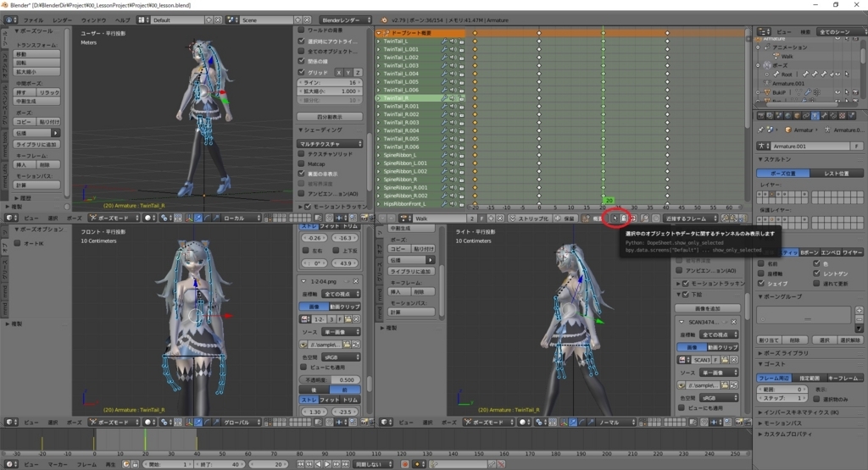Open the Render properties tab icon

point(761,115)
